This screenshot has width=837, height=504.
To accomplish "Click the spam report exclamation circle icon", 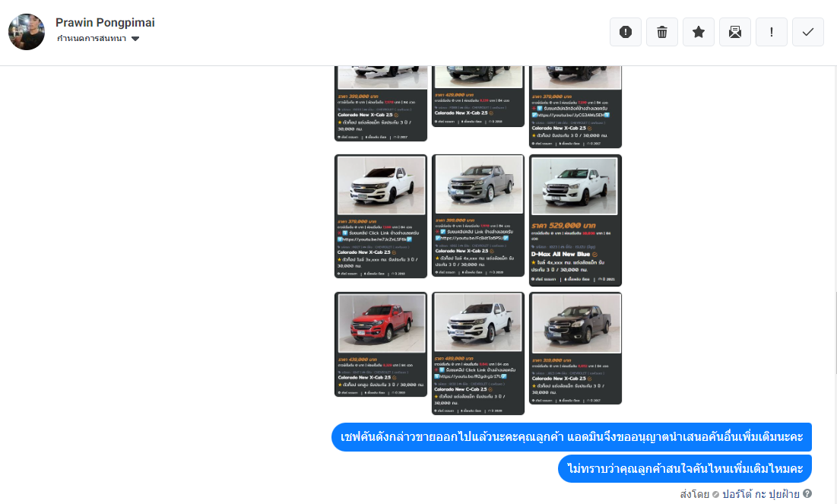I will pos(626,32).
